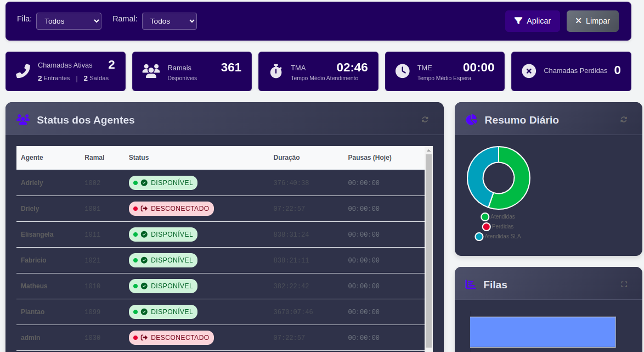Click the agents table scrollbar up arrow
The image size is (644, 352).
click(x=428, y=150)
